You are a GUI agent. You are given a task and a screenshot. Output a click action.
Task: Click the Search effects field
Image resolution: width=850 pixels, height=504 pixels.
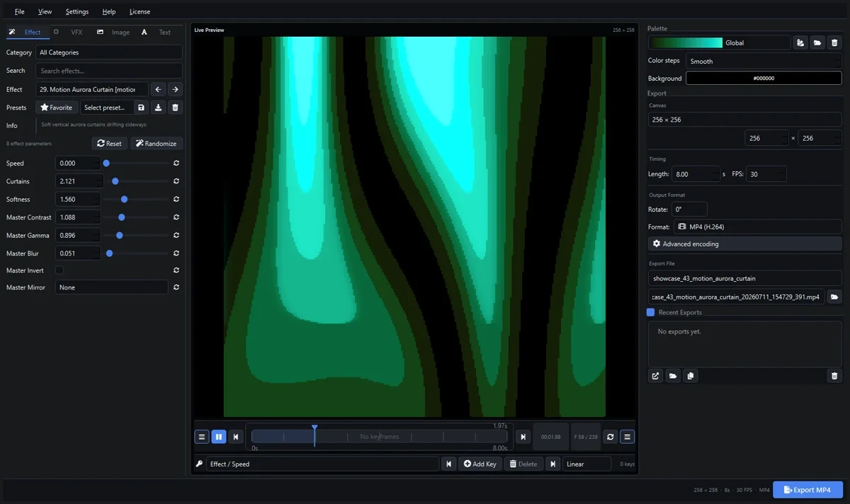[x=109, y=71]
